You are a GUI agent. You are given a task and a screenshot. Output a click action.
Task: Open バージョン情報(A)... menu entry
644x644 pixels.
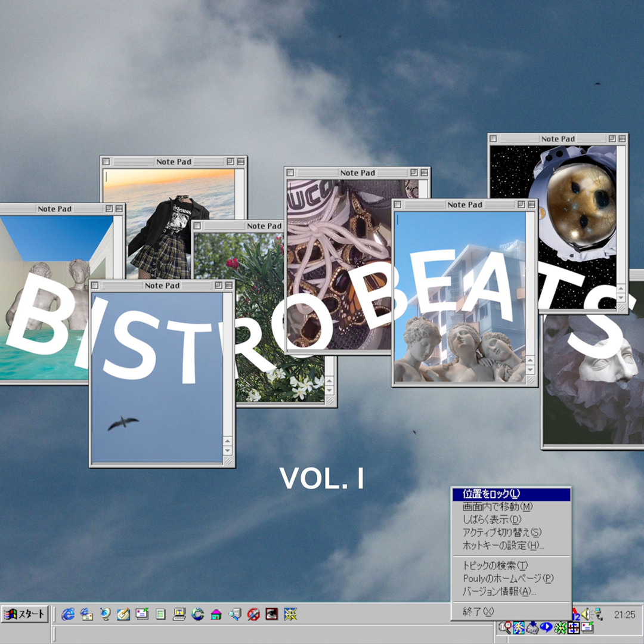(x=511, y=592)
